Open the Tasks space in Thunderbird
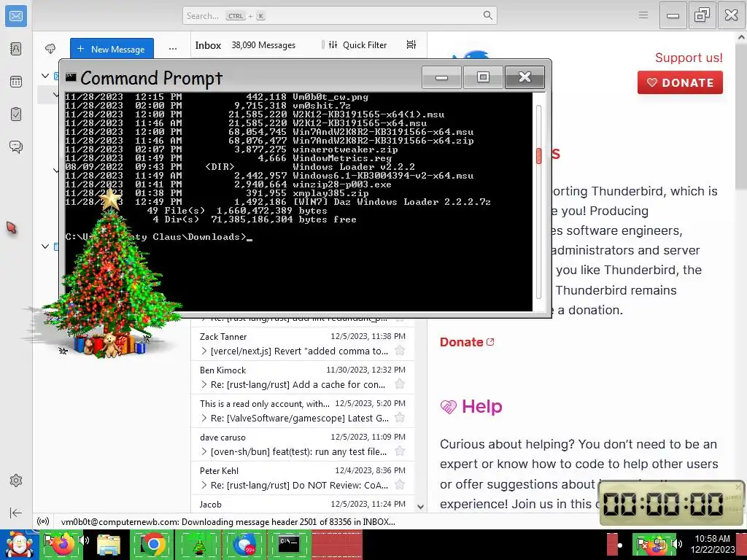 pos(16,114)
